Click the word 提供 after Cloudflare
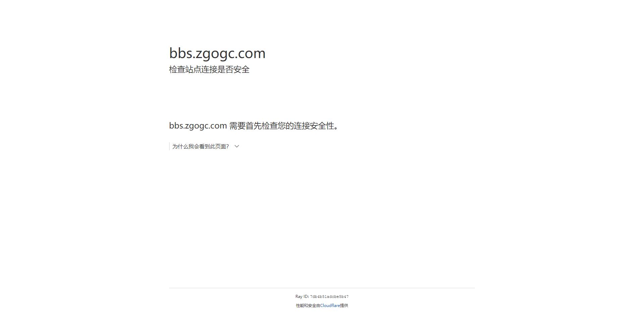 [344, 306]
